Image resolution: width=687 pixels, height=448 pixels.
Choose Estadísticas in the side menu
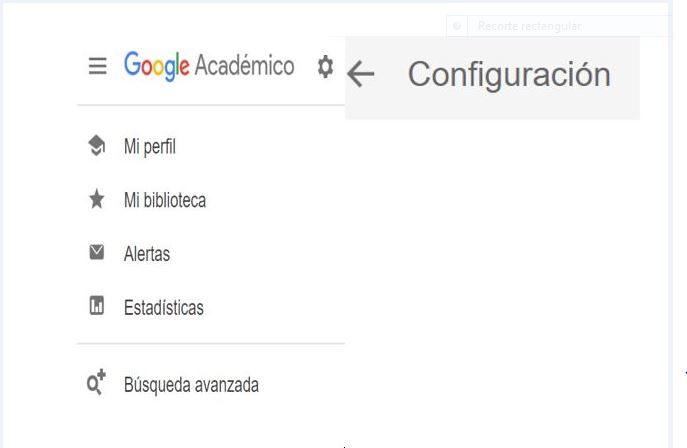point(164,307)
